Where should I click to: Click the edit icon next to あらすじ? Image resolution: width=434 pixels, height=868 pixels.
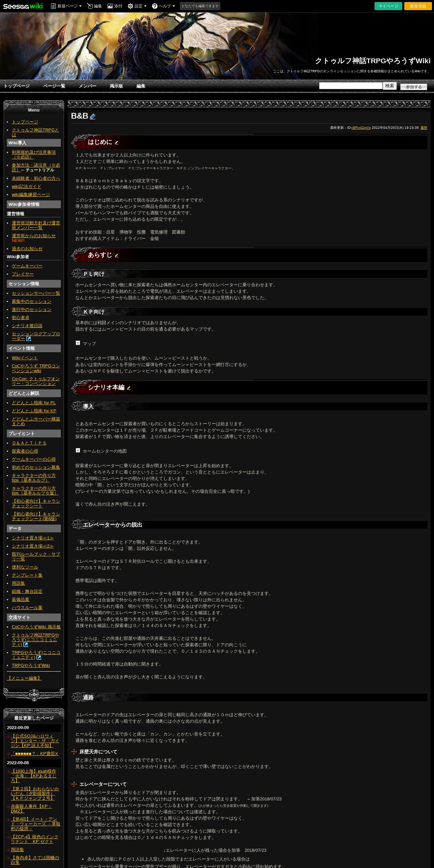tap(117, 256)
